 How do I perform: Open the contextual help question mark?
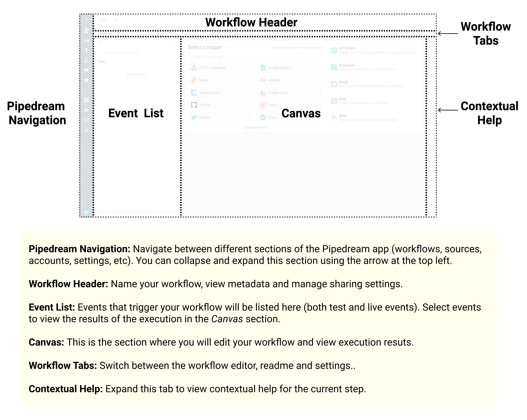pos(432,42)
